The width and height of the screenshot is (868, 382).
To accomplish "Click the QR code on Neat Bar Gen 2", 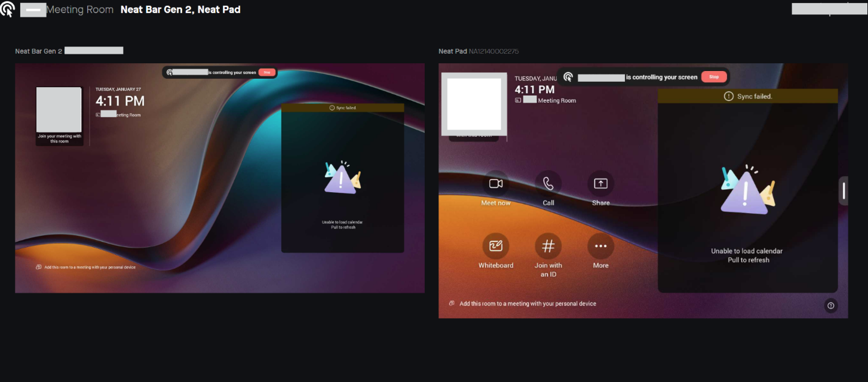I will (x=59, y=109).
